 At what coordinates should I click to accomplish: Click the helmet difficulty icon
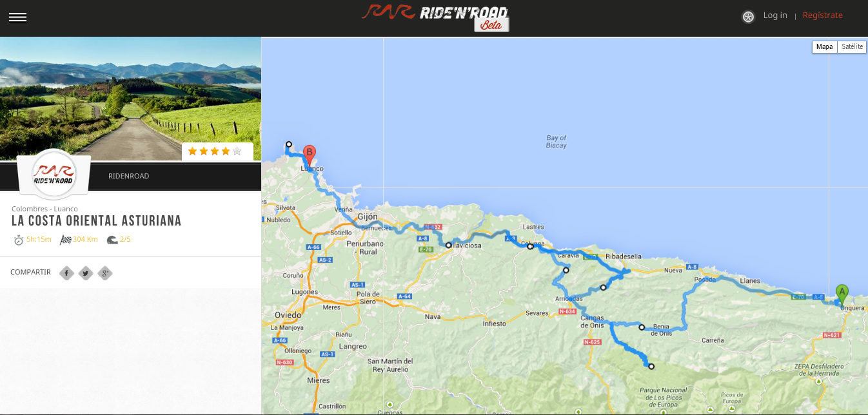click(x=112, y=240)
